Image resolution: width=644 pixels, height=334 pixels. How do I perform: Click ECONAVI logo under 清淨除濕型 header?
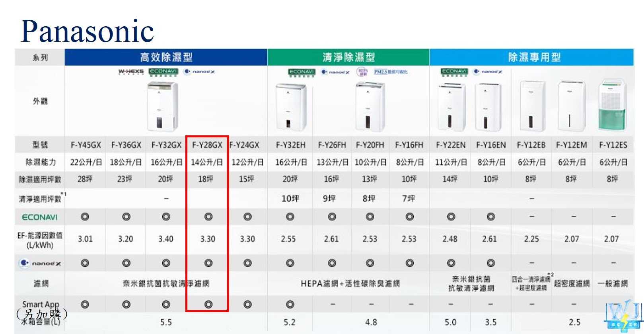pyautogui.click(x=302, y=72)
